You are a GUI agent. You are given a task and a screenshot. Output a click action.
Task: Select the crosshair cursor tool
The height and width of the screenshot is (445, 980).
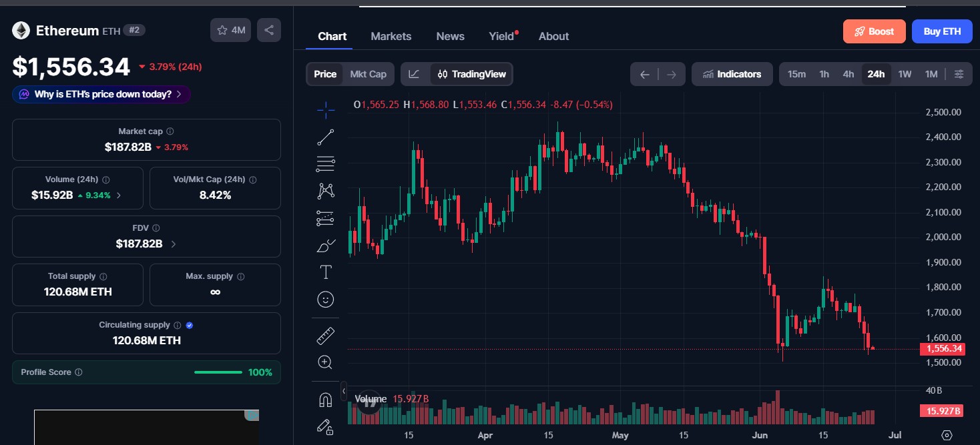326,110
